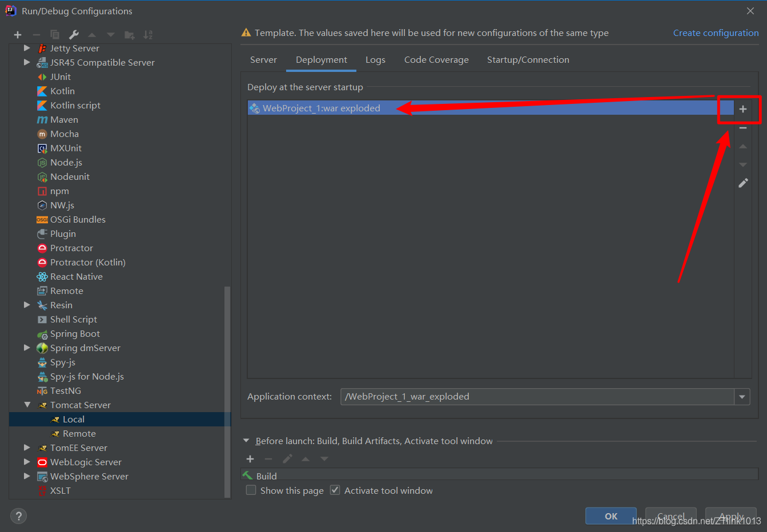Click the move configuration up arrow in left toolbar
This screenshot has width=767, height=532.
coord(92,35)
